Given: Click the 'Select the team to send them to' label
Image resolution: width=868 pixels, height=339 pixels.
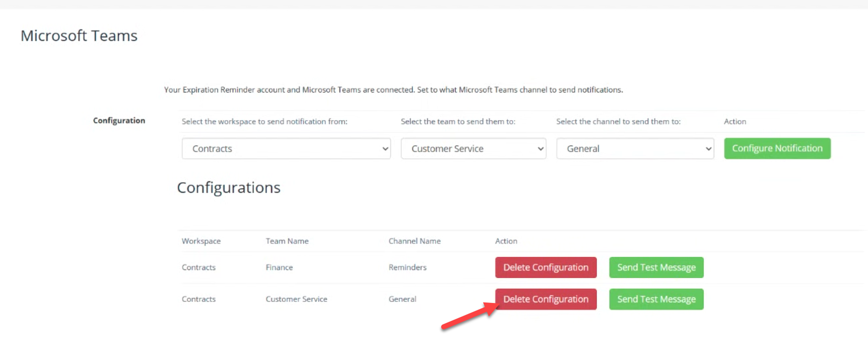Looking at the screenshot, I should point(458,121).
